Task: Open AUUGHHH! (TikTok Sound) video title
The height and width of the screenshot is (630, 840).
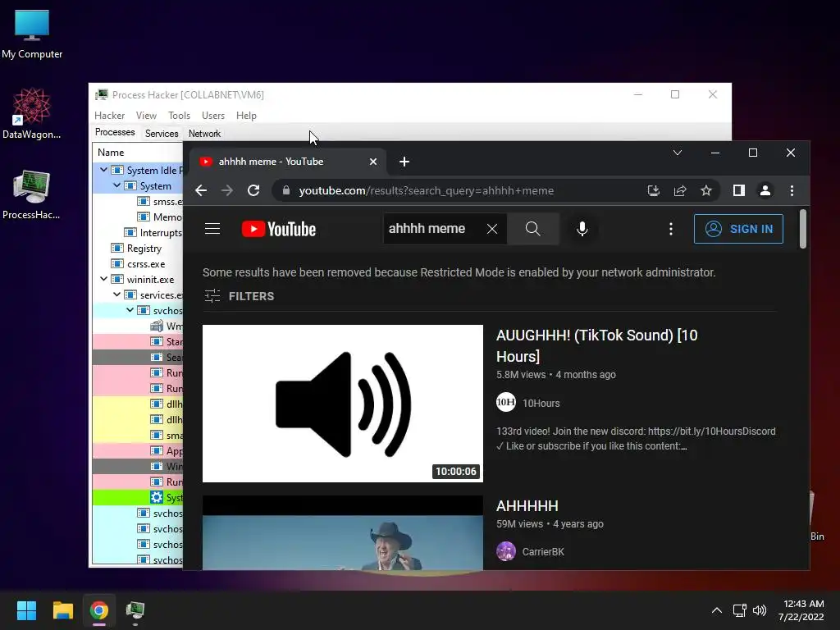Action: point(597,345)
